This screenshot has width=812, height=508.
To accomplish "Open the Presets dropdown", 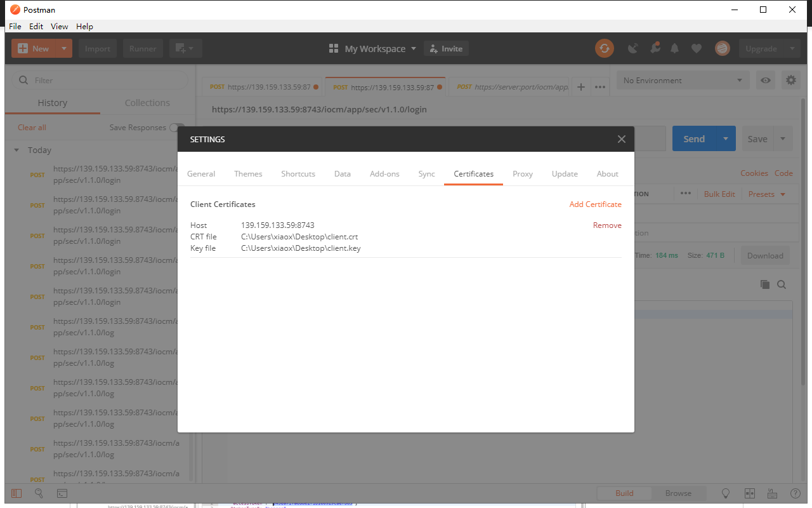I will 767,194.
